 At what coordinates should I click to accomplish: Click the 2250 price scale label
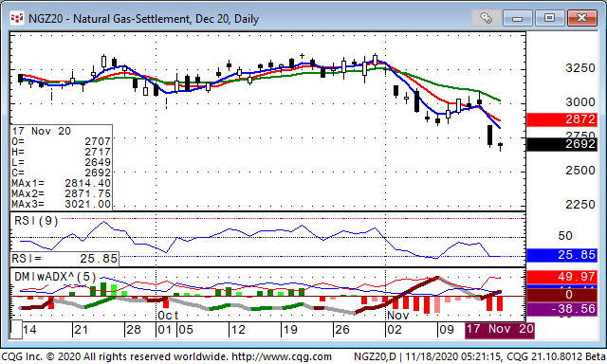(x=579, y=204)
